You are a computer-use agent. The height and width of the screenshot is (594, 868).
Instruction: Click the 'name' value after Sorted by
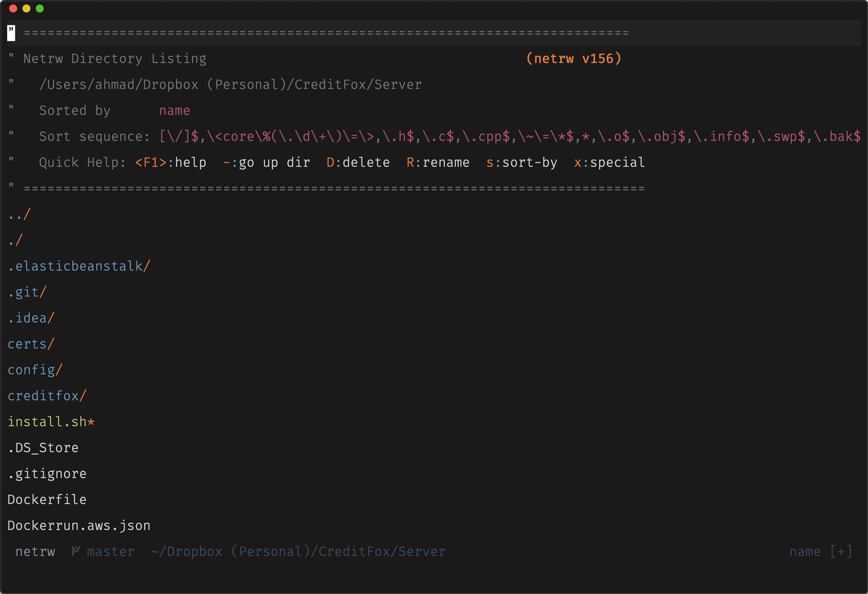pos(175,111)
